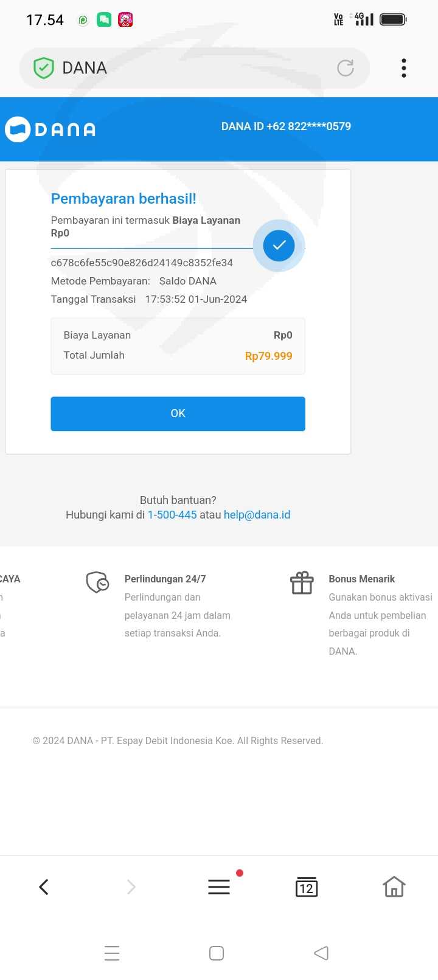Email help@dana.id support link

pos(257,515)
